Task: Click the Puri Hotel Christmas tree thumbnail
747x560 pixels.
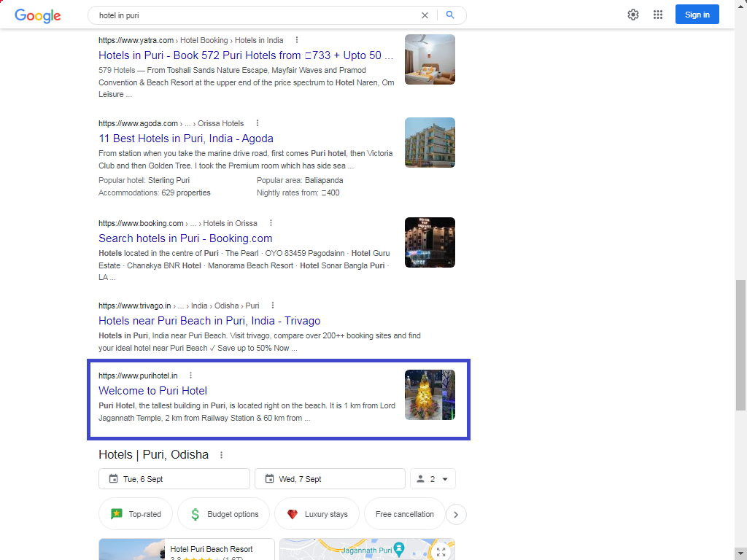Action: pyautogui.click(x=430, y=394)
